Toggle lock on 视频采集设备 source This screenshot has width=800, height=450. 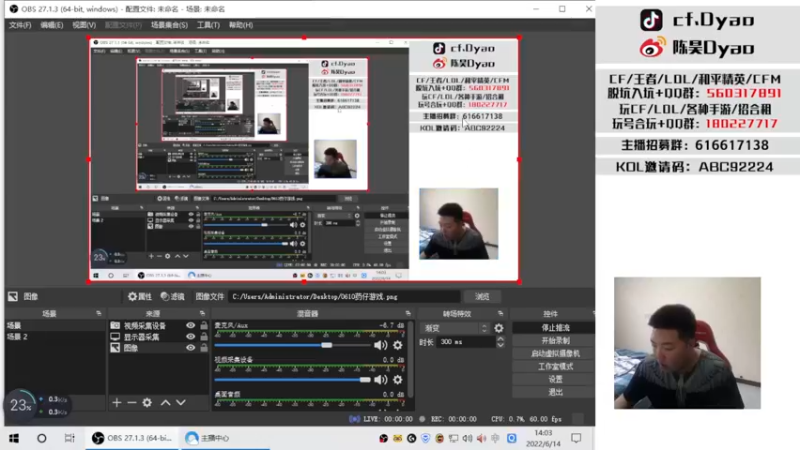pos(204,326)
